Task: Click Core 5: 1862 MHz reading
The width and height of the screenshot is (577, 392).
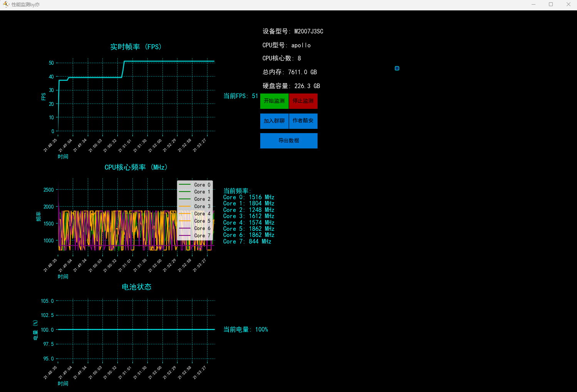Action: pos(249,229)
